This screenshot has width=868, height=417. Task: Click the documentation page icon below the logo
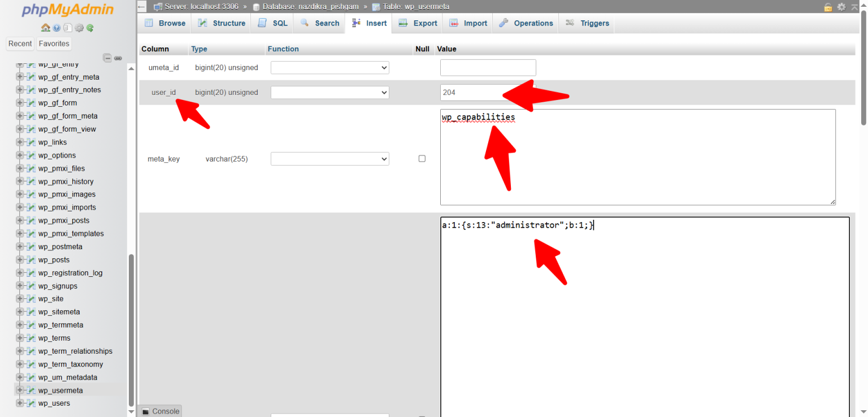(67, 28)
